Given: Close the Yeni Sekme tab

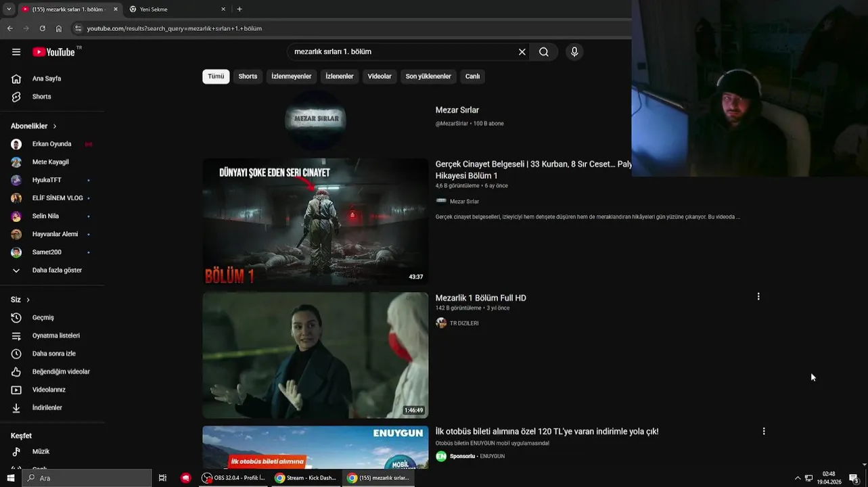Looking at the screenshot, I should coord(223,9).
